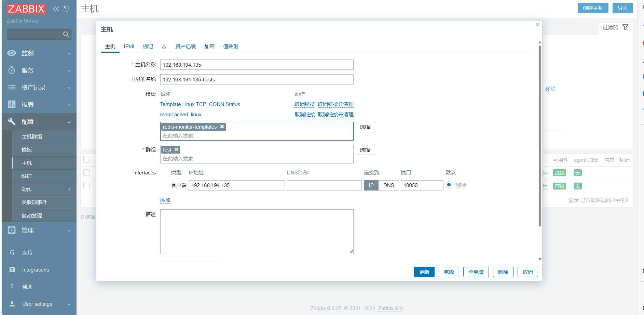Switch interface connection to DNS
Image resolution: width=644 pixels, height=315 pixels.
point(388,185)
